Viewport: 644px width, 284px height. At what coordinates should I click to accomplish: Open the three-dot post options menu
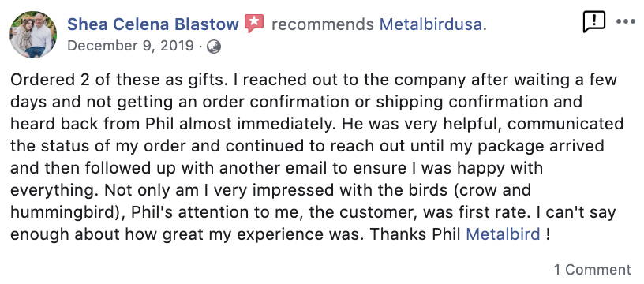626,22
